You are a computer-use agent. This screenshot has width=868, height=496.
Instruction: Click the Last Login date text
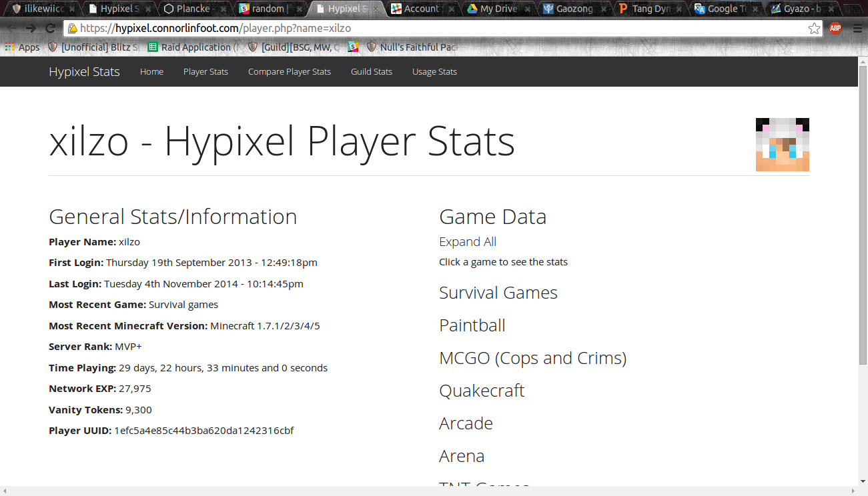(203, 284)
